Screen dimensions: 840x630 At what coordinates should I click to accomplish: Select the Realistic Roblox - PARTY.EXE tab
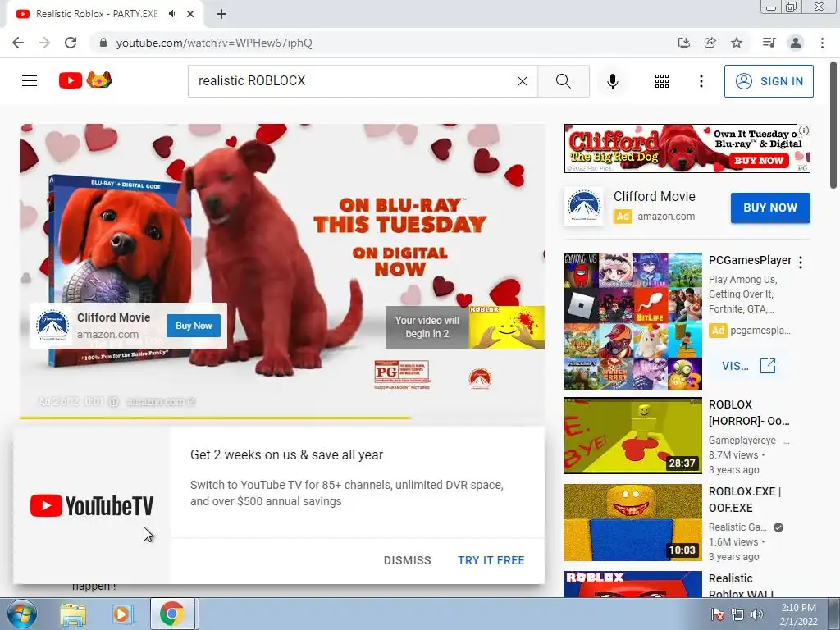tap(97, 14)
